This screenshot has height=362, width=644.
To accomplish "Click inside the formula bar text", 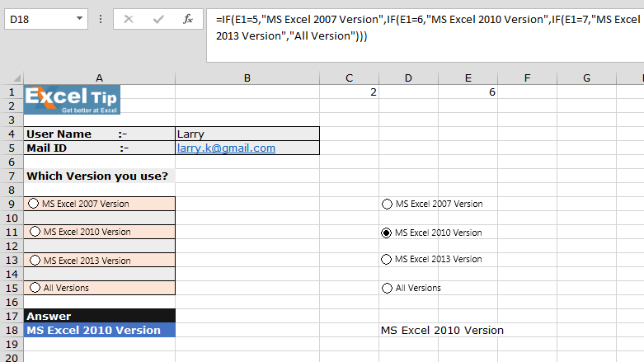I will (x=425, y=35).
